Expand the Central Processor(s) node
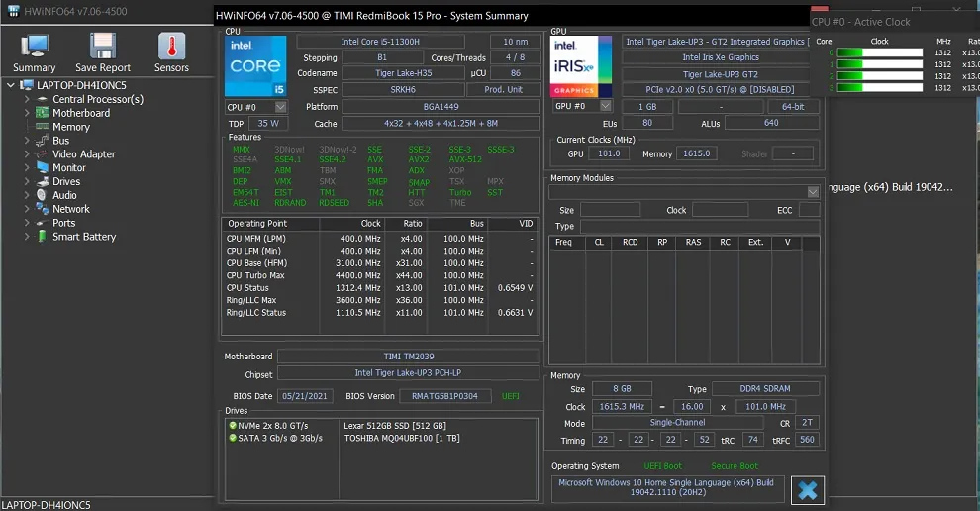The width and height of the screenshot is (980, 511). tap(27, 99)
